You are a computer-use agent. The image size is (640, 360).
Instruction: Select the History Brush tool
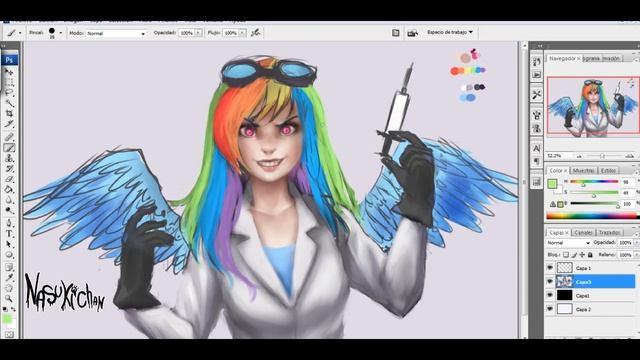(x=9, y=169)
